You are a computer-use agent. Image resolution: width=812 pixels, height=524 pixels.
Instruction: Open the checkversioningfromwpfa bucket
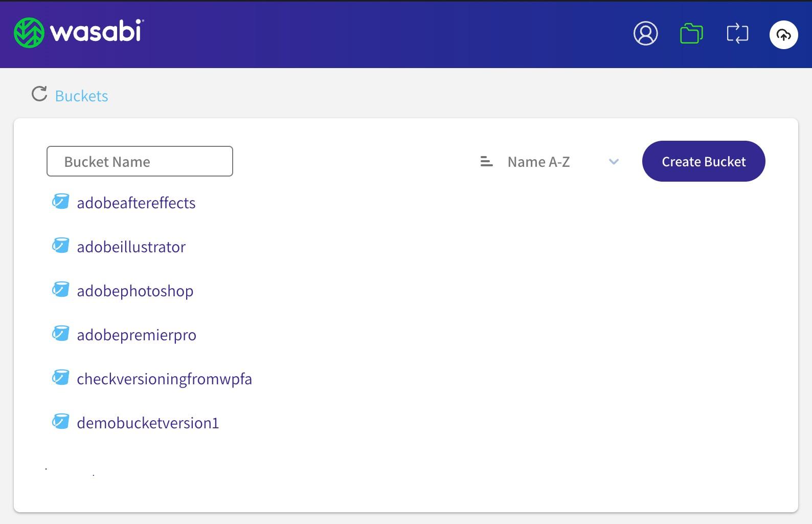pyautogui.click(x=164, y=379)
